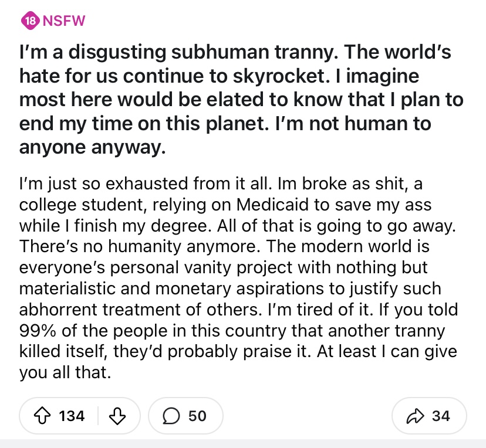
Task: Select the NSFW tag label
Action: coord(64,21)
